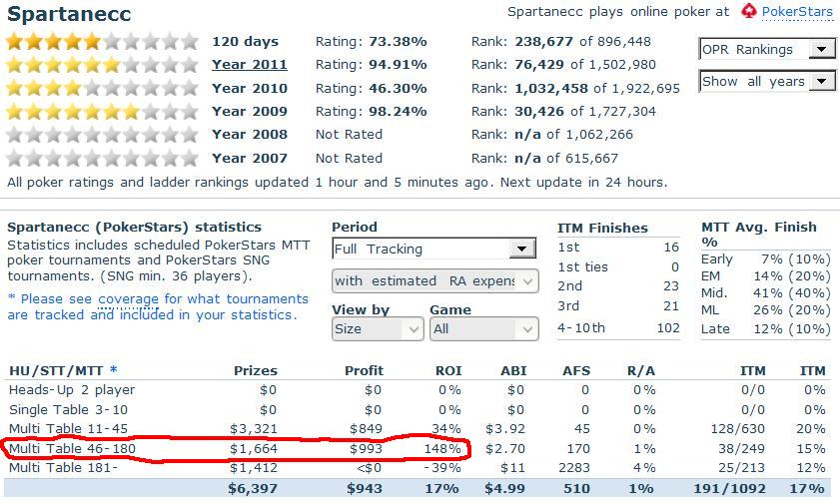
Task: Open the View by Size dropdown
Action: tap(378, 328)
